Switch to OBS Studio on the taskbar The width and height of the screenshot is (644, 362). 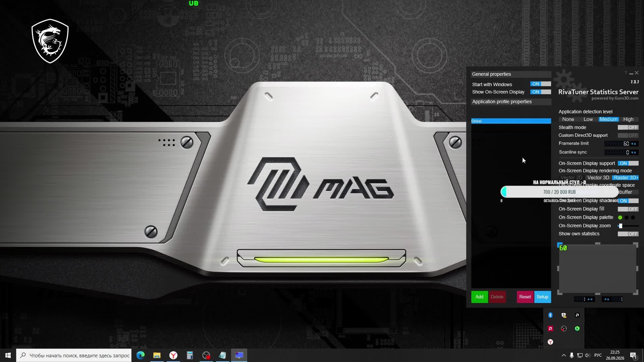[206, 355]
